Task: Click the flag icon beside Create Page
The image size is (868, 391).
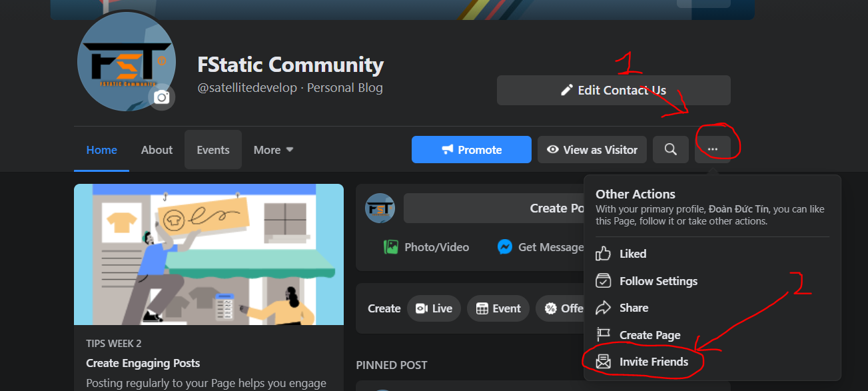Action: pos(603,334)
